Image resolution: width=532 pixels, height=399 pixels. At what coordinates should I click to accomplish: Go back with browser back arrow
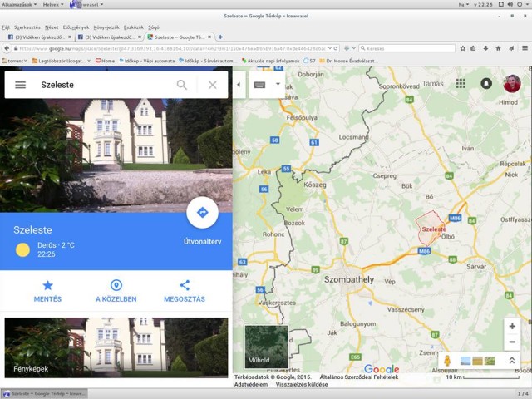tap(7, 48)
